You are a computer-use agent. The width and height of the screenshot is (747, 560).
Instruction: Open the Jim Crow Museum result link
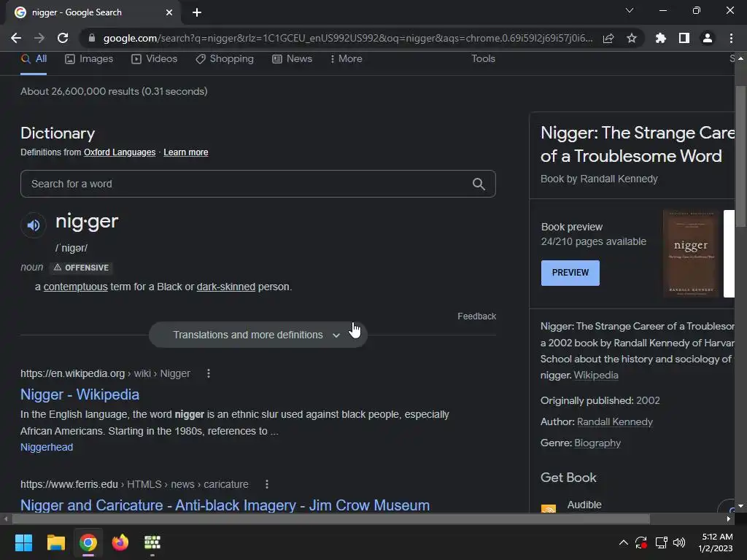click(x=225, y=505)
